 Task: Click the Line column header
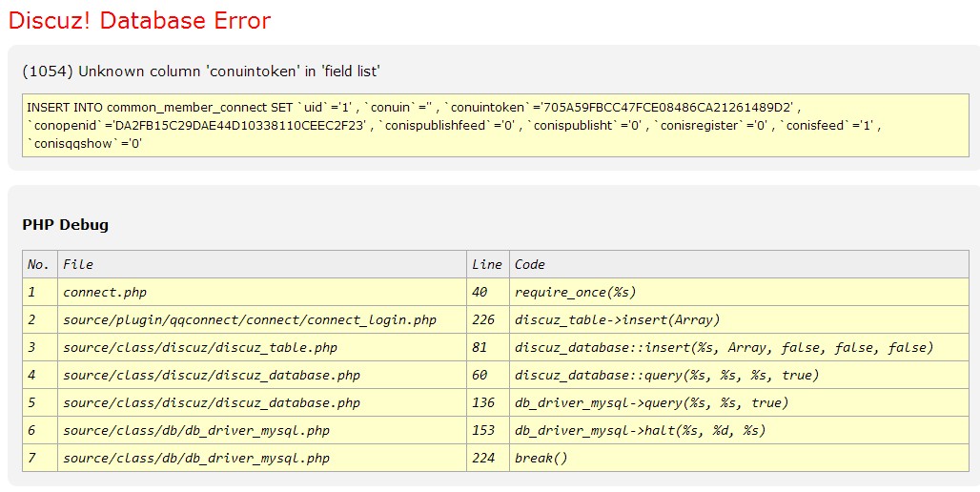pos(486,264)
